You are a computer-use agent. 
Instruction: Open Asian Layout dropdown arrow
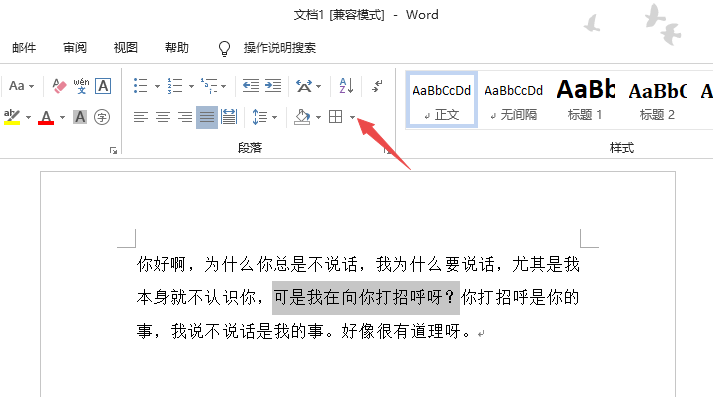(318, 86)
